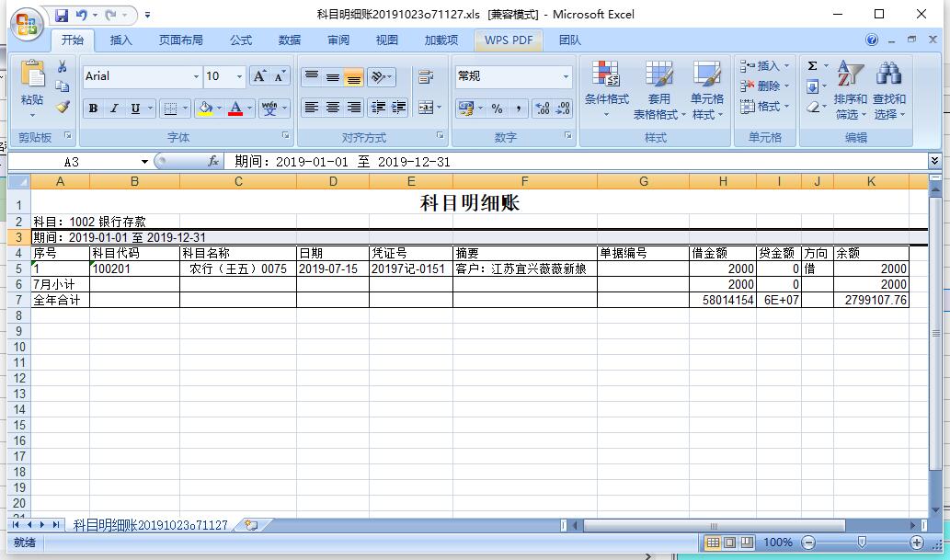The height and width of the screenshot is (560, 950).
Task: Click the Format Painter brush icon
Action: [x=63, y=107]
